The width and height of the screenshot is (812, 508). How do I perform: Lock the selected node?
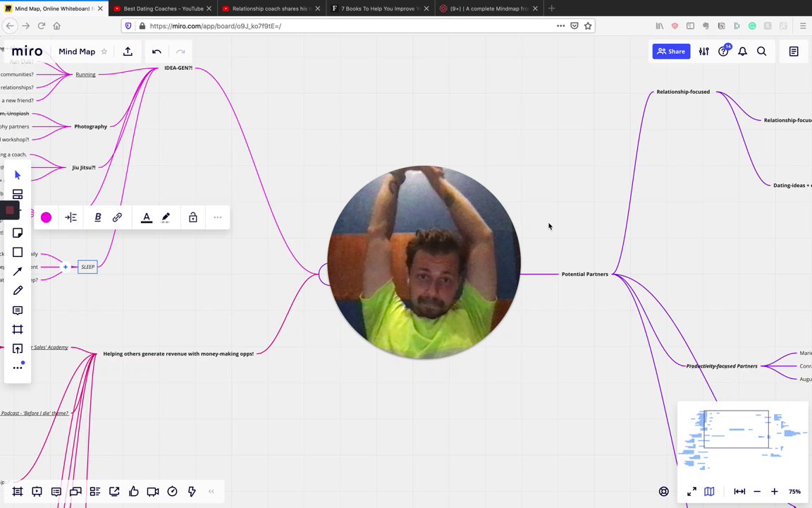tap(192, 217)
